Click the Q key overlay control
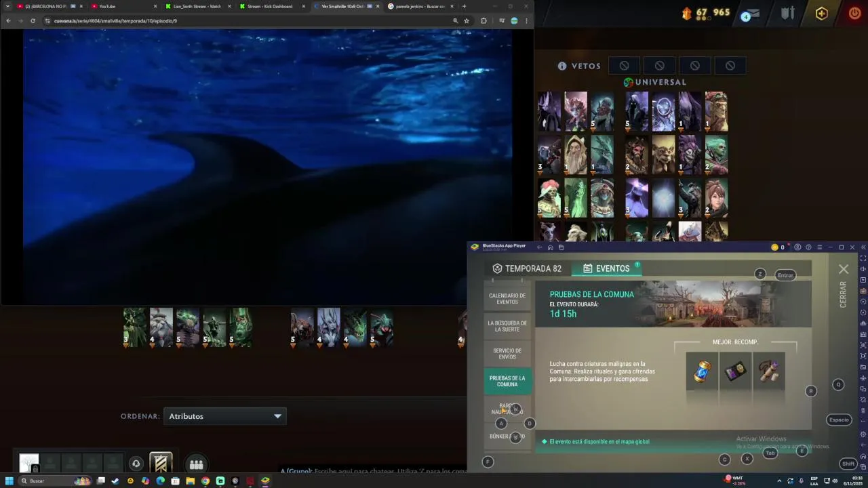868x488 pixels. (838, 384)
